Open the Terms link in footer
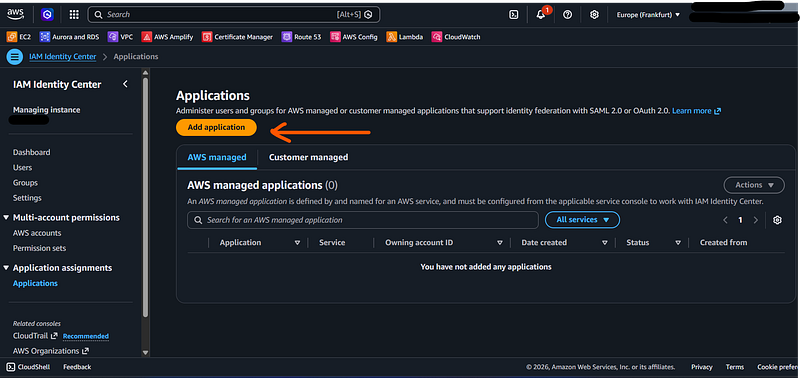 coord(735,367)
